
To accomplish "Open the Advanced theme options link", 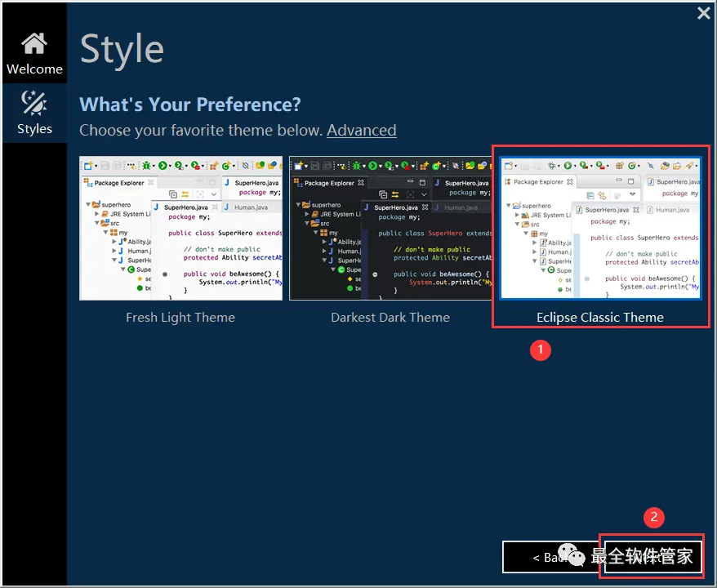I will click(361, 131).
